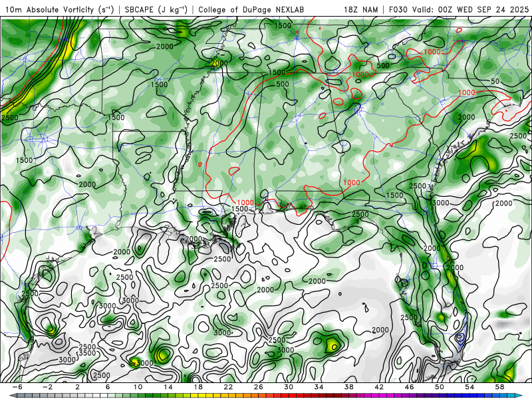Image resolution: width=532 pixels, height=399 pixels.
Task: Click the '38' value on the color scale
Action: [348, 387]
